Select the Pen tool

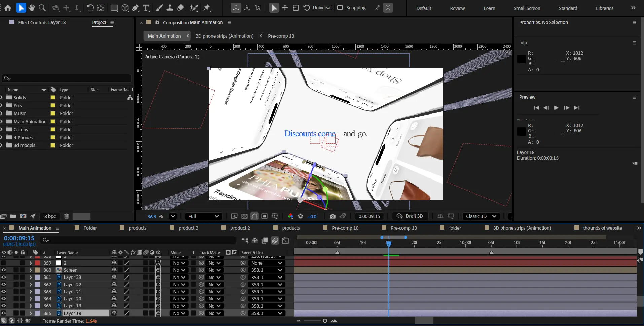[x=135, y=8]
